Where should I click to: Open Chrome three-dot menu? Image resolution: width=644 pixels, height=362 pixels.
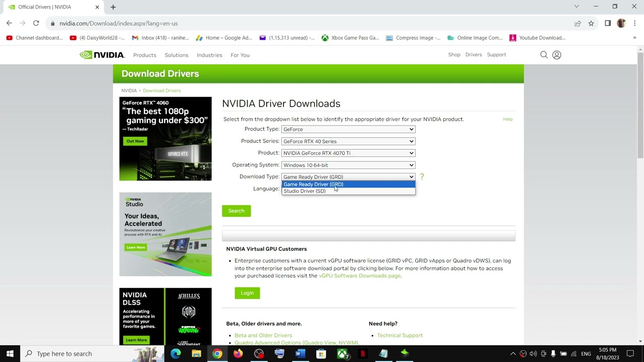[x=635, y=23]
